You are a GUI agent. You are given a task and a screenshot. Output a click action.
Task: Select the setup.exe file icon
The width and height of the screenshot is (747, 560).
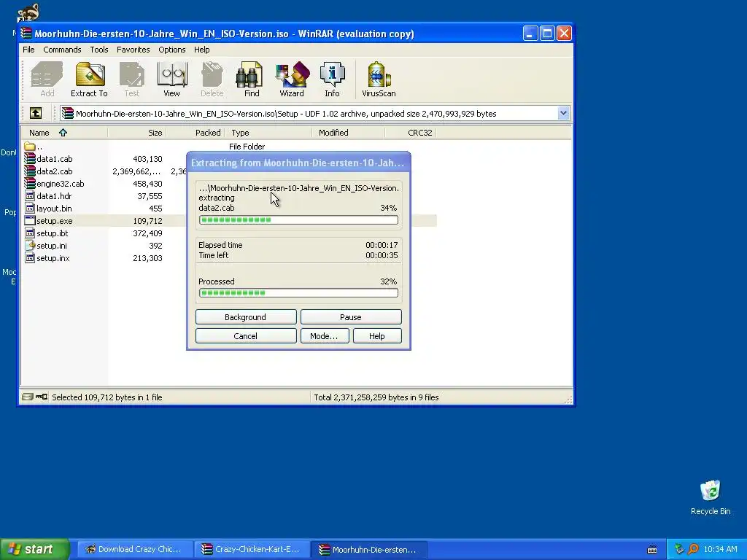[x=29, y=220]
